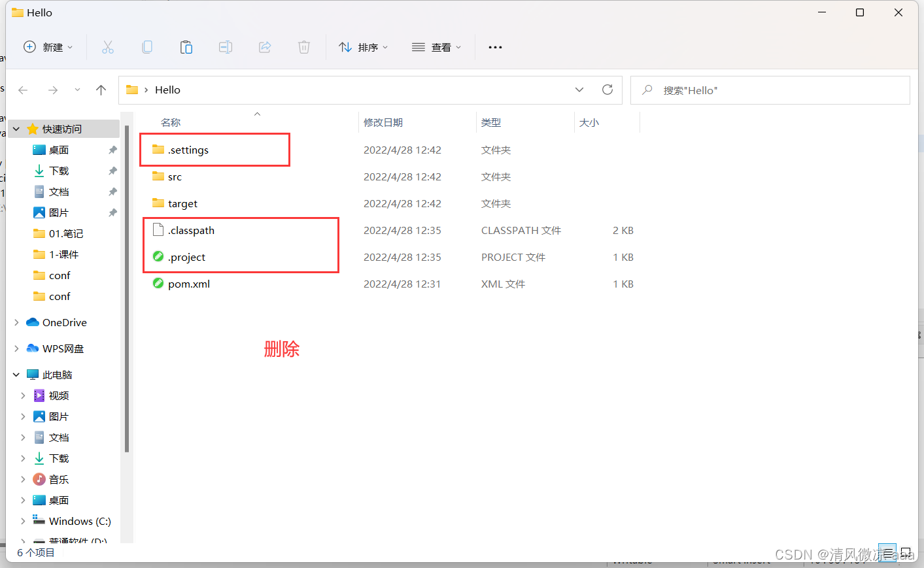Expand the 视频 node under 此电脑

click(23, 395)
